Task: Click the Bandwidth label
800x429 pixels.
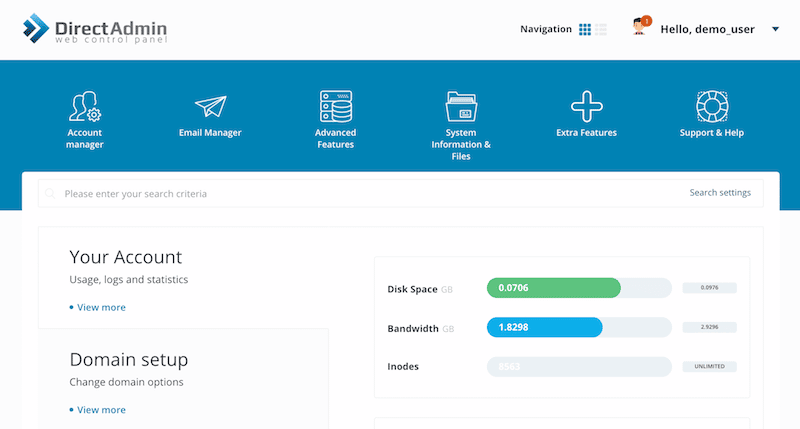Action: 413,329
